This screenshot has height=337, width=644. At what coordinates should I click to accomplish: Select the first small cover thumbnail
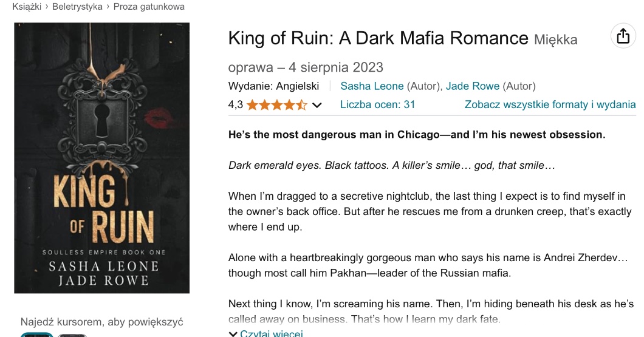tap(36, 335)
